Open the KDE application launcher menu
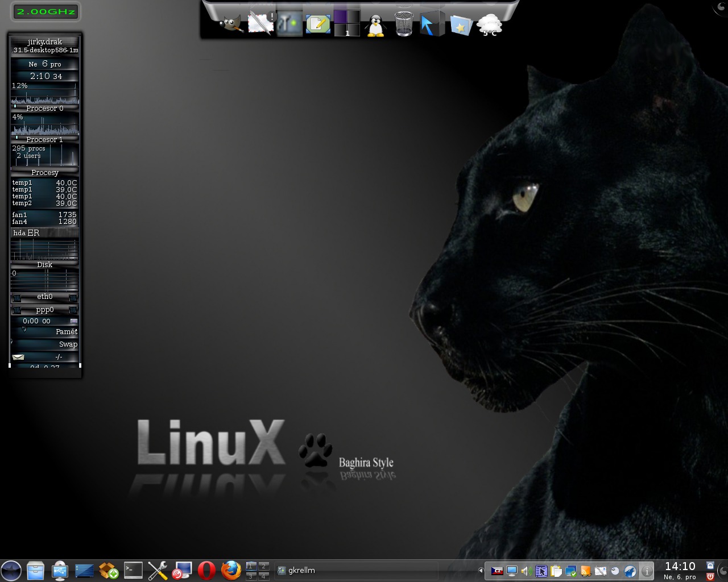Image resolution: width=728 pixels, height=582 pixels. [x=11, y=570]
